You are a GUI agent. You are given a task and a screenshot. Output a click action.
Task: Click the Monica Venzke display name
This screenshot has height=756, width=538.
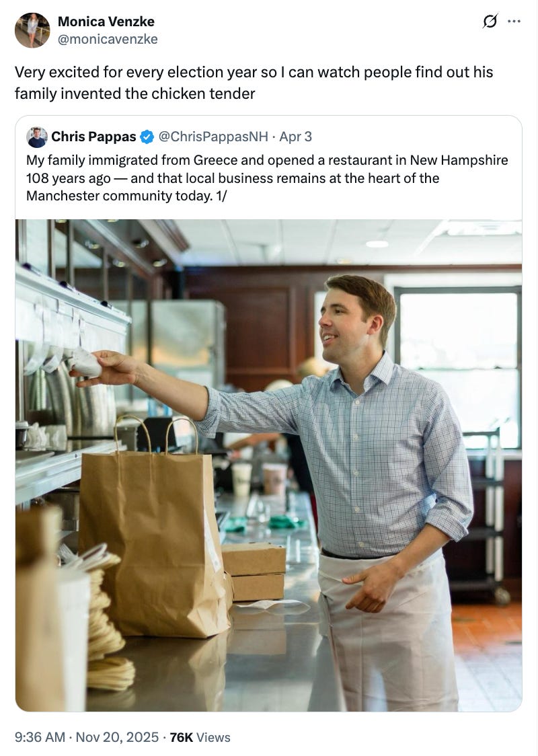[106, 22]
